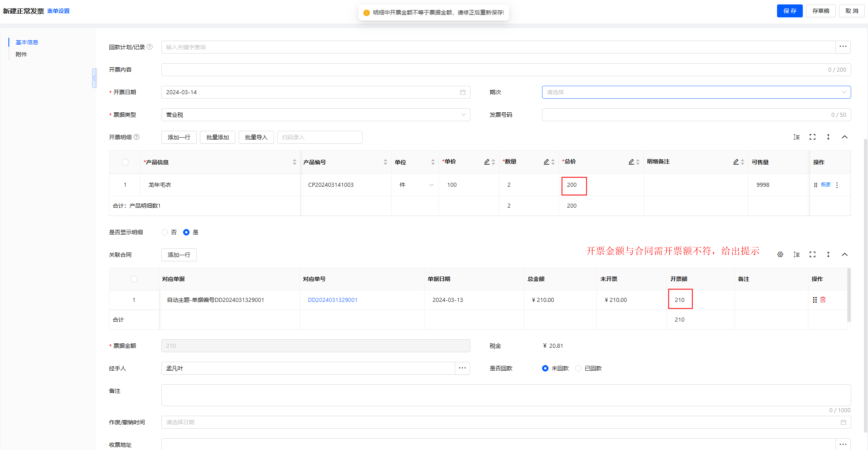This screenshot has width=868, height=450.
Task: Click the 发票号码 input field
Action: [x=696, y=115]
